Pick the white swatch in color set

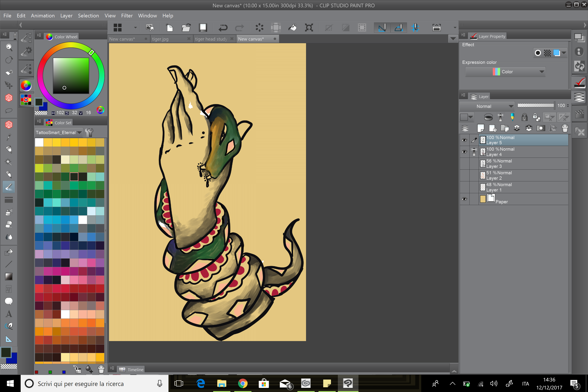click(39, 142)
